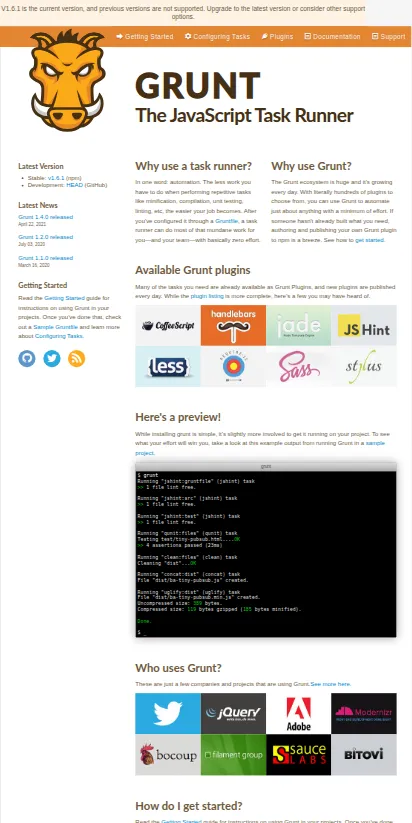Viewport: 412px width, 823px height.
Task: Open the RSS feed orange icon
Action: tap(76, 358)
